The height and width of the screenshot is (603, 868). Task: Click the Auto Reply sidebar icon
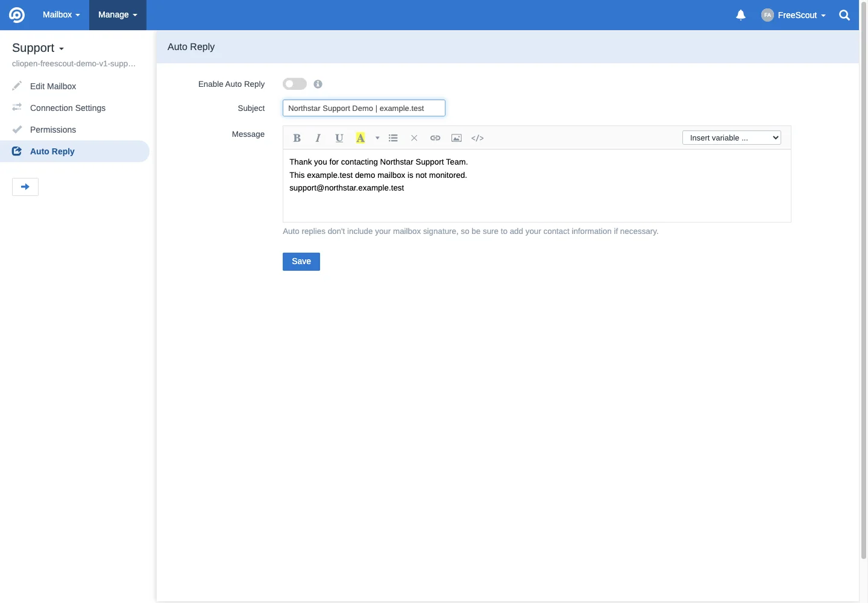pyautogui.click(x=17, y=151)
